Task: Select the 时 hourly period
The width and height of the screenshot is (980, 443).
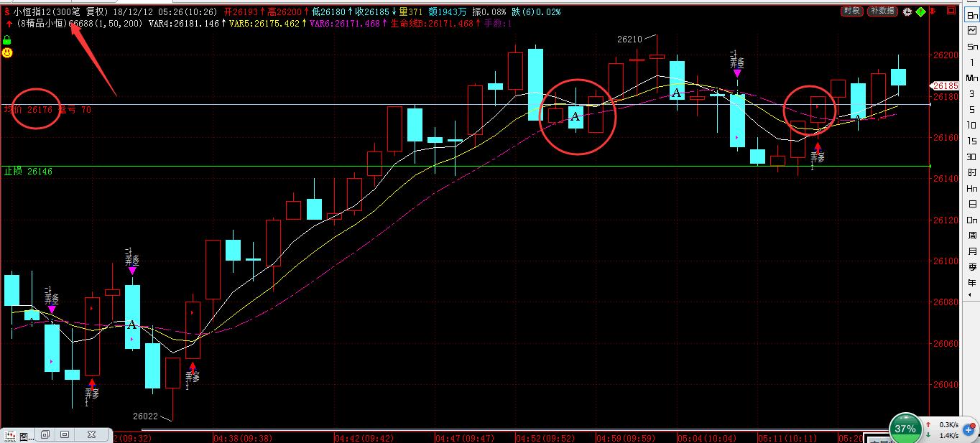Action: tap(972, 172)
